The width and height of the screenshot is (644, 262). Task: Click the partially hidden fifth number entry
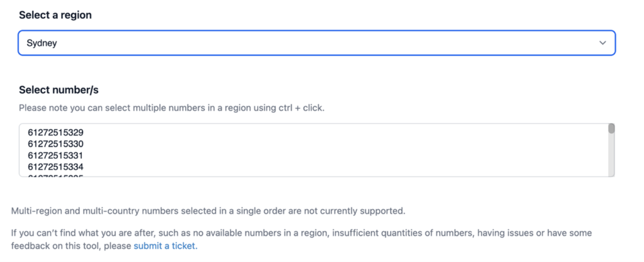55,175
